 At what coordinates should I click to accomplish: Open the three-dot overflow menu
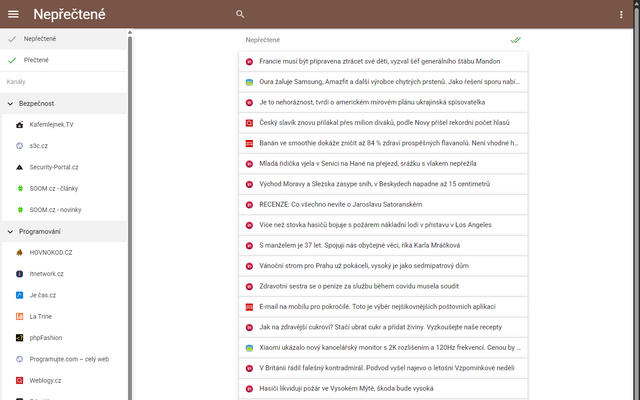click(621, 15)
